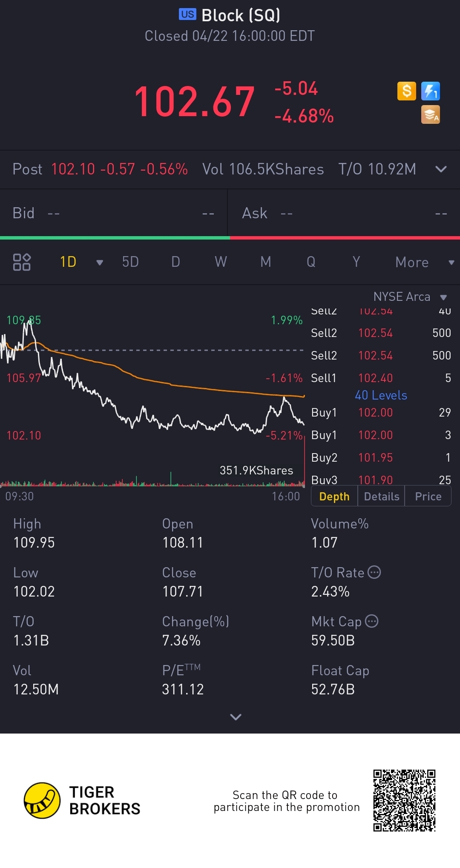Expand the post-market quote row chevron

(441, 169)
